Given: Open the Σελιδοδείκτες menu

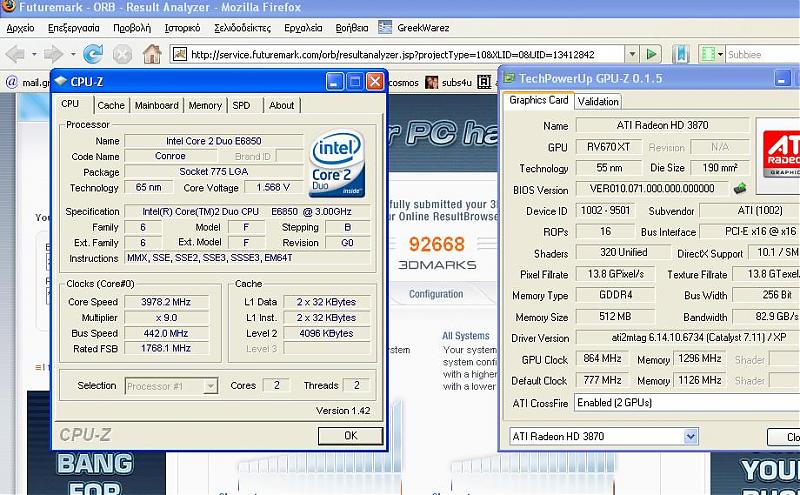Looking at the screenshot, I should pos(242,28).
